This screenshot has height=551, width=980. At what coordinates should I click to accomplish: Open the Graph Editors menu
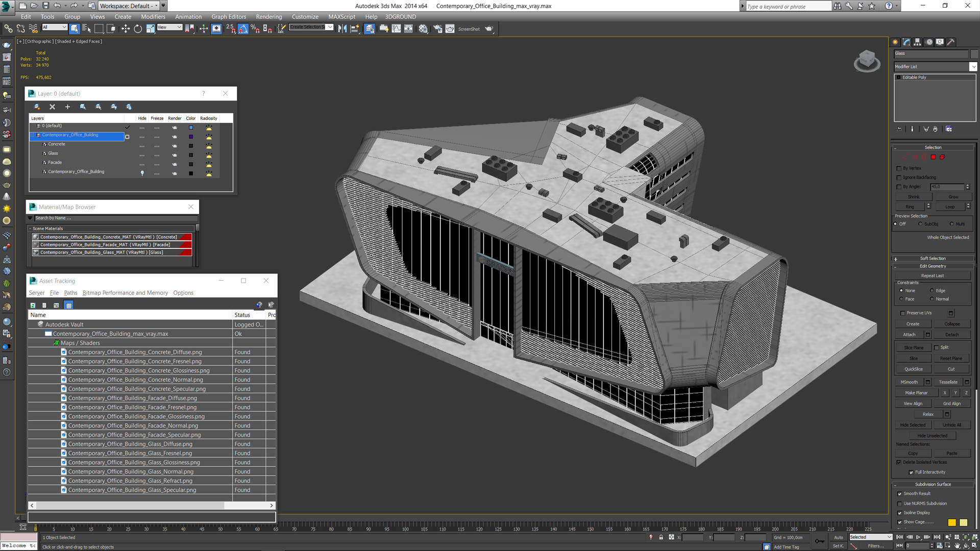point(229,17)
